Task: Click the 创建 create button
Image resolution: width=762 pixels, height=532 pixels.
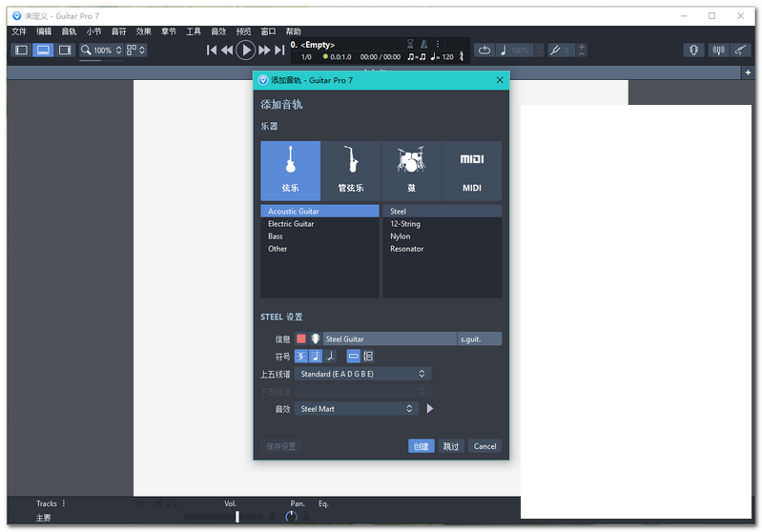Action: click(421, 446)
